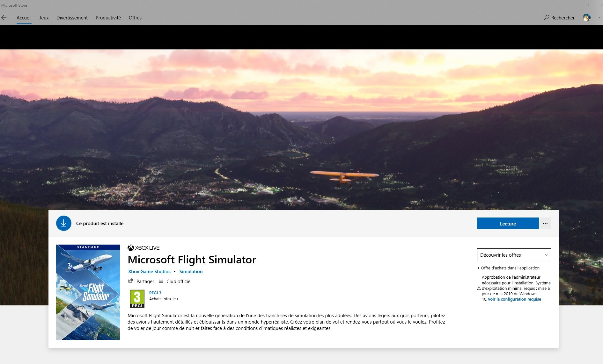Launch the game with the Lecture button

[x=508, y=224]
